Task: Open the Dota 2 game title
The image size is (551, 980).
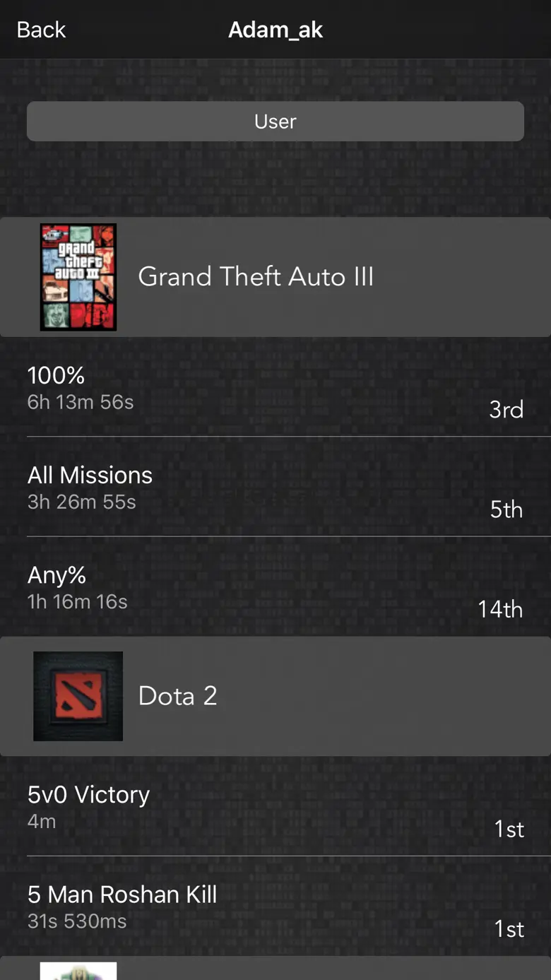Action: tap(177, 696)
